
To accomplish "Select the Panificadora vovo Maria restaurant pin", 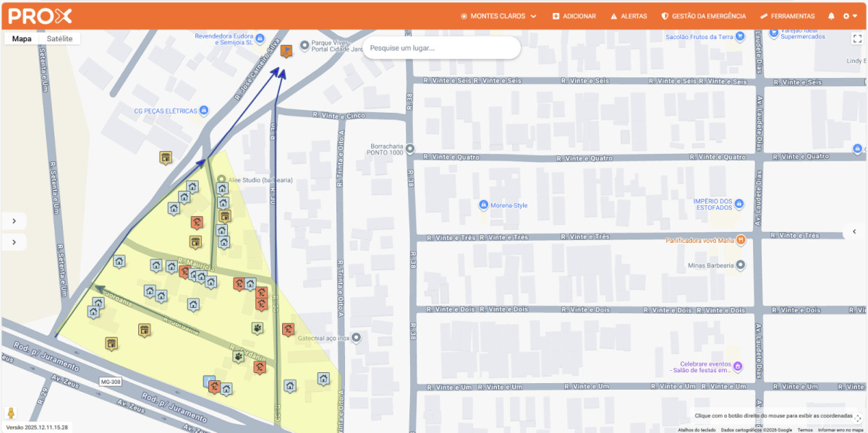I will point(741,240).
